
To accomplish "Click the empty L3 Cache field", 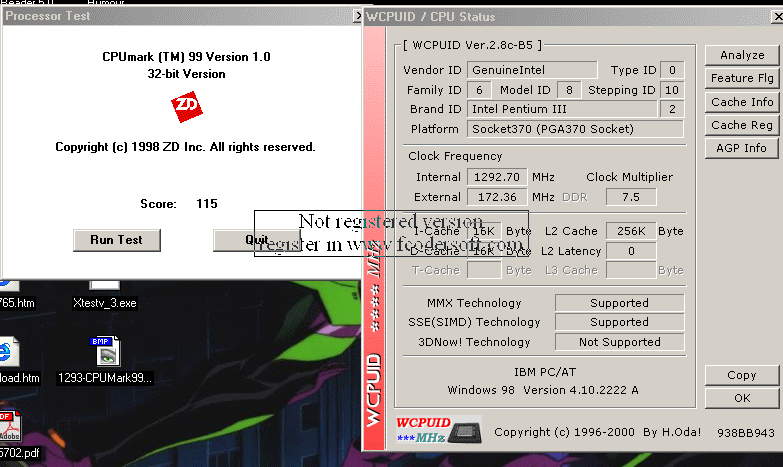I will pos(631,270).
